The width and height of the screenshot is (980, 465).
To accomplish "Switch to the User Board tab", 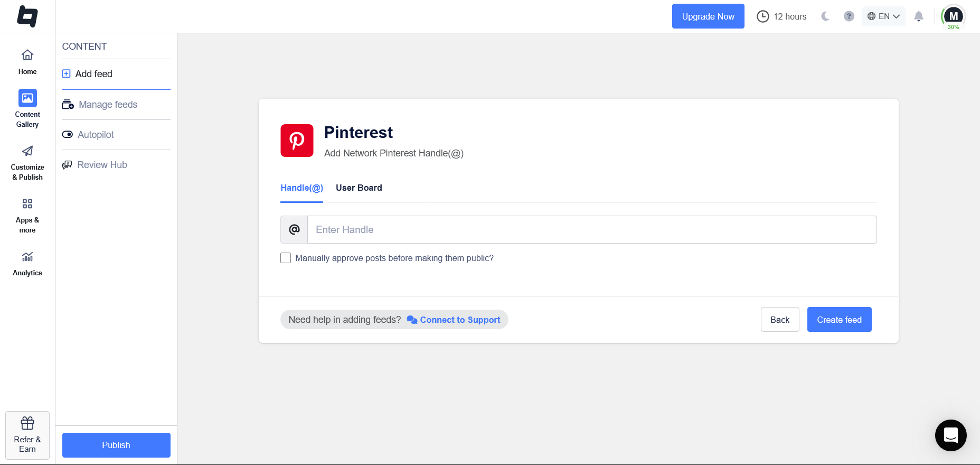I will [x=359, y=188].
